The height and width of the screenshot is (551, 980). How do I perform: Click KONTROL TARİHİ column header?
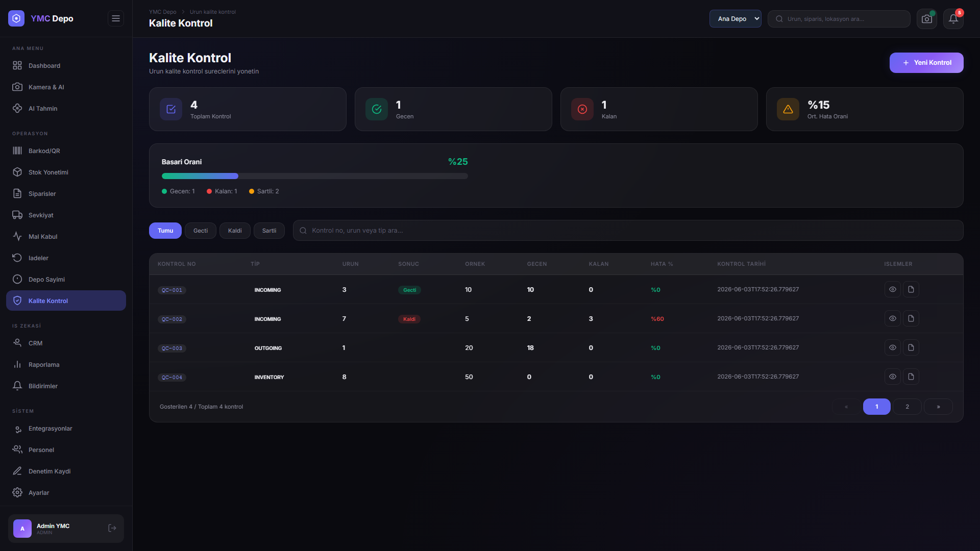[742, 264]
